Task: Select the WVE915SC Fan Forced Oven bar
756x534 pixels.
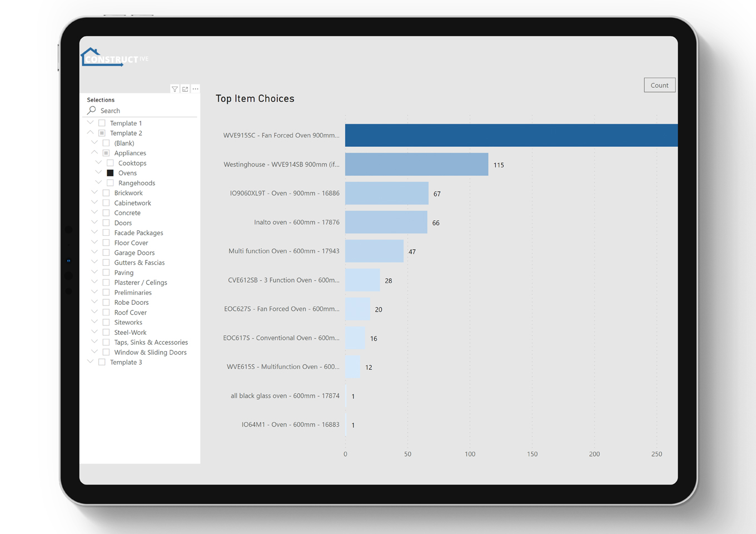Action: pos(500,135)
